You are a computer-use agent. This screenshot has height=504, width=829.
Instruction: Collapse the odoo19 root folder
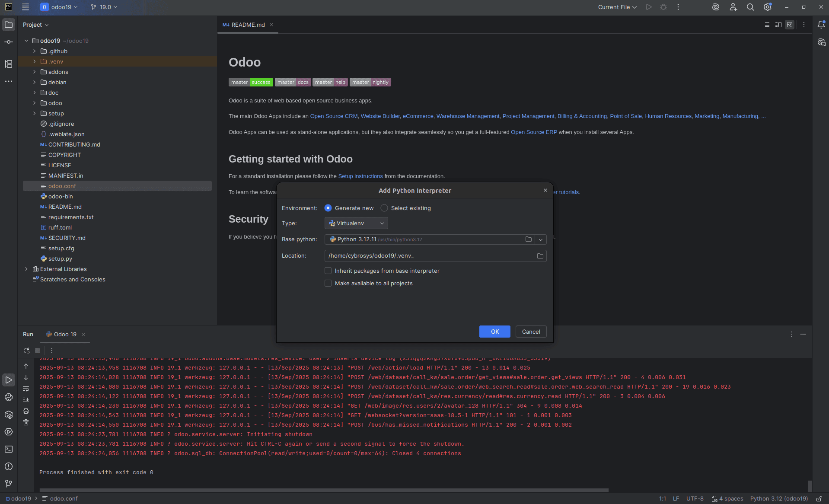[x=26, y=41]
